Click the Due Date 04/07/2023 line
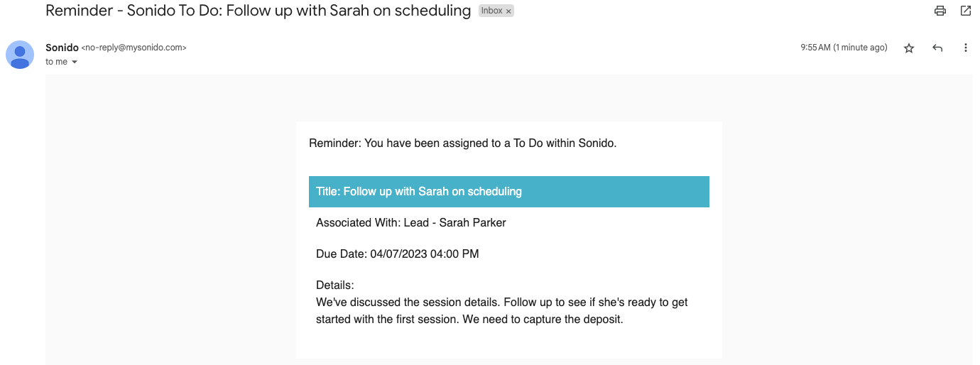This screenshot has width=980, height=365. coord(398,254)
